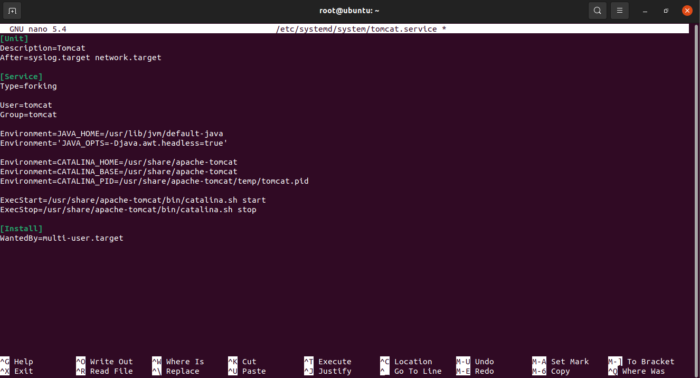The height and width of the screenshot is (378, 700).
Task: Click the ^X Exit shortcut
Action: tap(17, 371)
